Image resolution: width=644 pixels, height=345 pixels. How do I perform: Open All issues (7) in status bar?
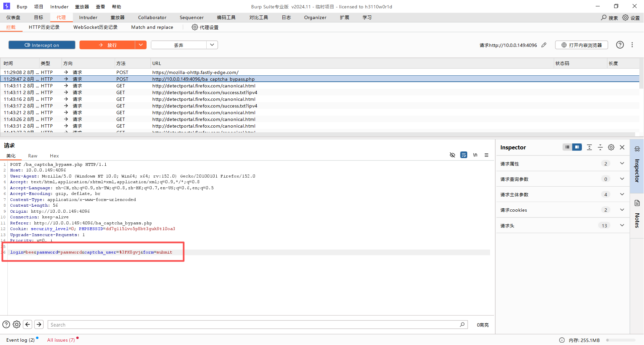[x=61, y=340]
